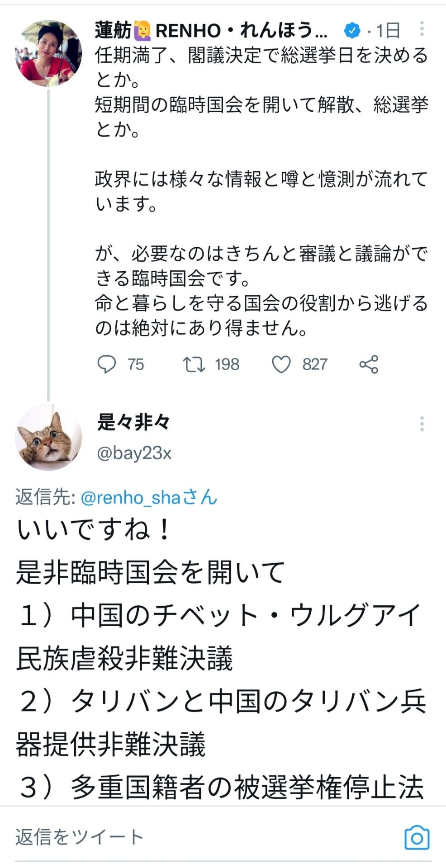Tap the 827 likes count

pos(315,364)
